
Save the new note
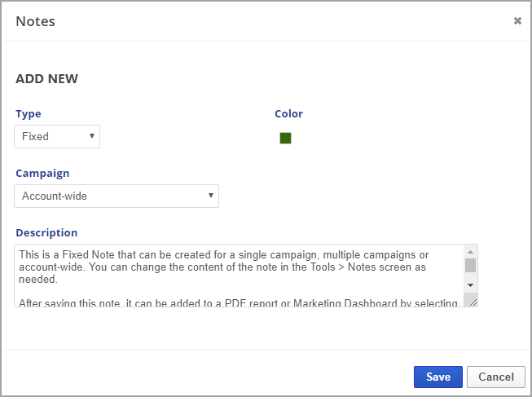coord(438,377)
